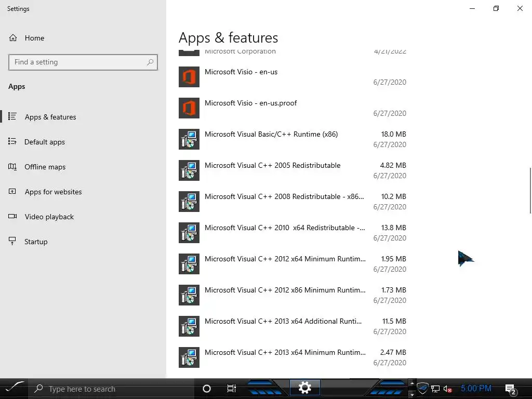532x399 pixels.
Task: Click the 18.0 MB size value
Action: point(394,134)
